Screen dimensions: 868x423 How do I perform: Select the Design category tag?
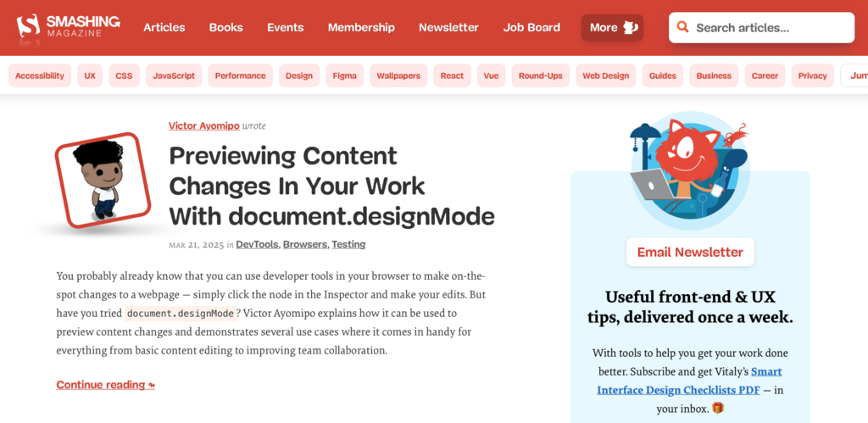(x=299, y=75)
